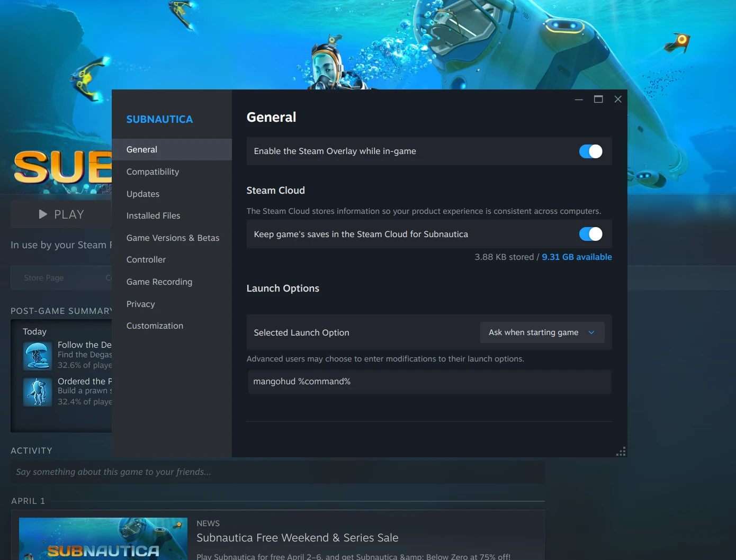Image resolution: width=736 pixels, height=560 pixels.
Task: Click the activity status input field
Action: [x=277, y=472]
